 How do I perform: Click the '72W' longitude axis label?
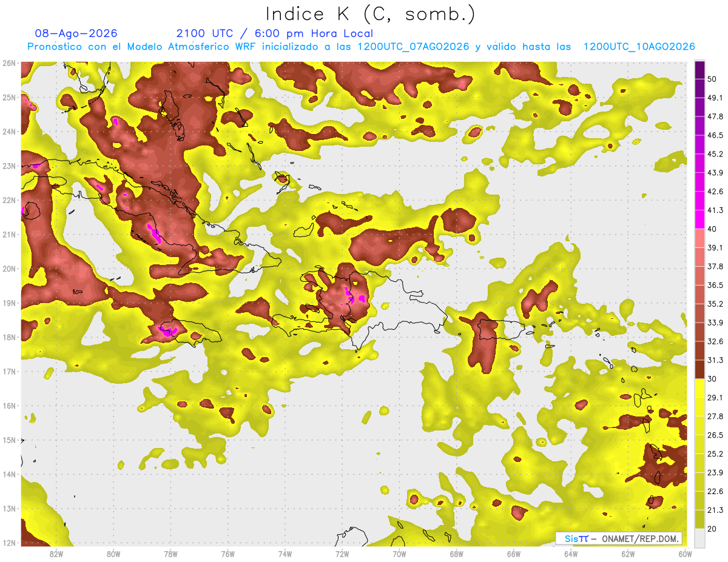[x=342, y=554]
